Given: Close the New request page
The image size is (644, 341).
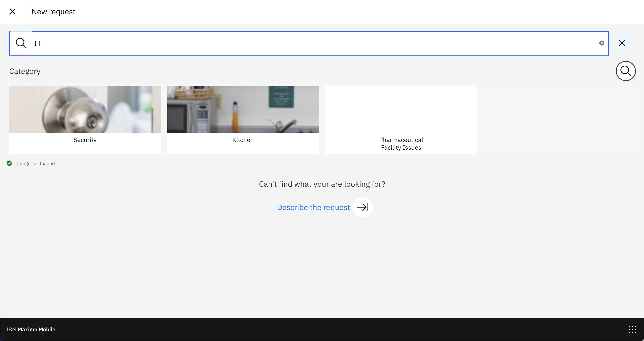Looking at the screenshot, I should pyautogui.click(x=12, y=12).
